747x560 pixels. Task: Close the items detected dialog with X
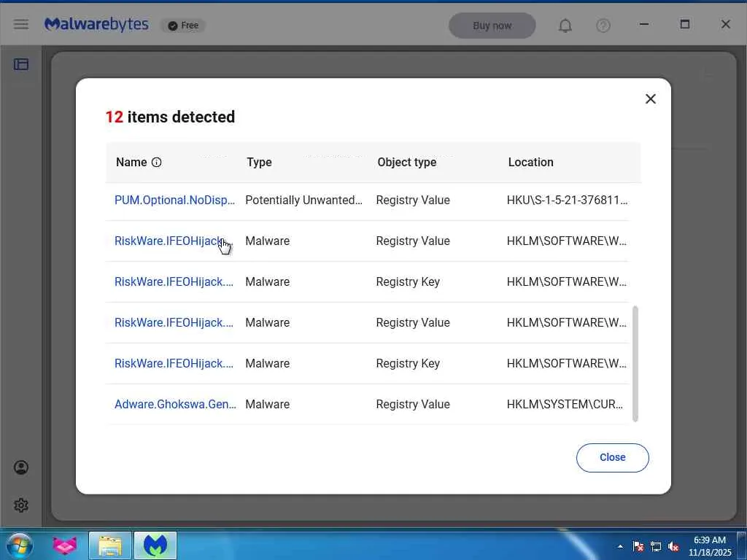click(x=650, y=98)
